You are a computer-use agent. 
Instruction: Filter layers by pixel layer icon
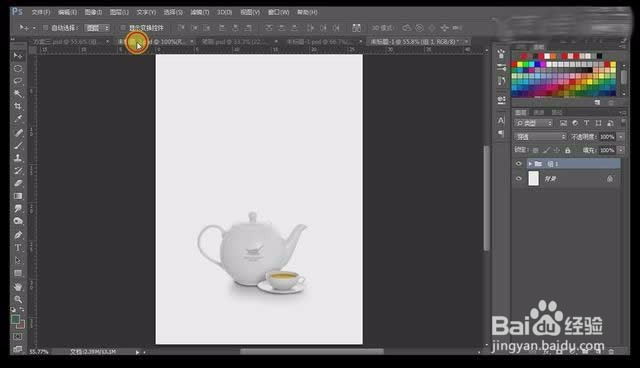(563, 123)
